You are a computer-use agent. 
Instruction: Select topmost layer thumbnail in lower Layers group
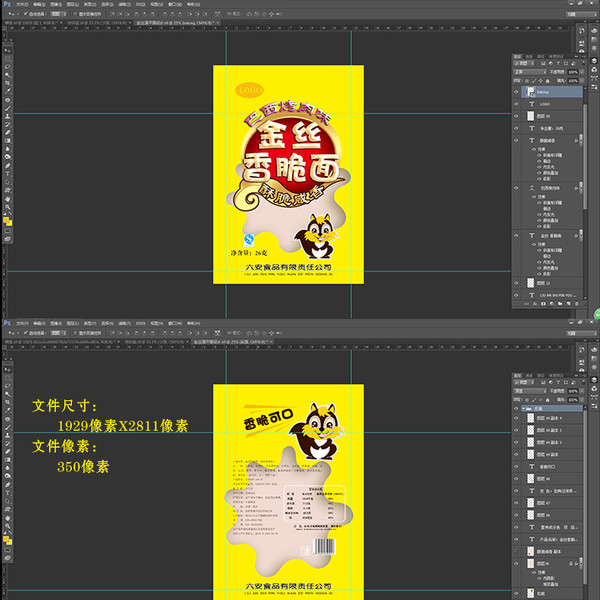[530, 418]
